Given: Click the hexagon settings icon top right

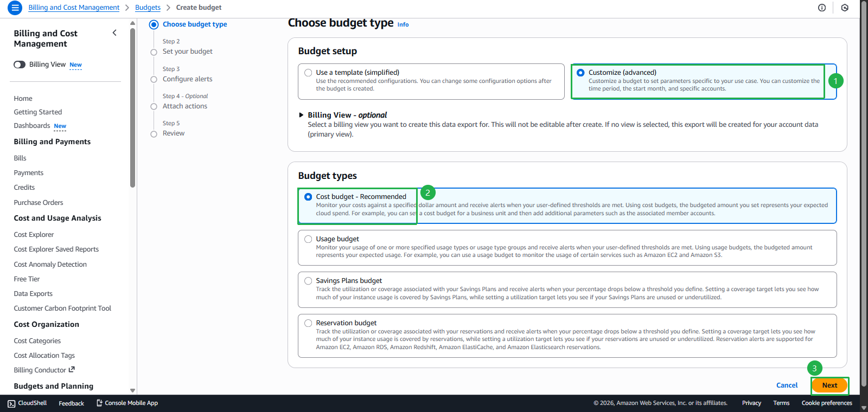Looking at the screenshot, I should (x=845, y=8).
